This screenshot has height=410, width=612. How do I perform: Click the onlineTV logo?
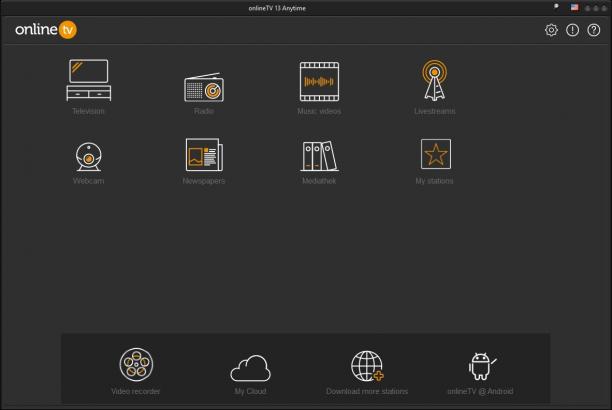point(46,30)
